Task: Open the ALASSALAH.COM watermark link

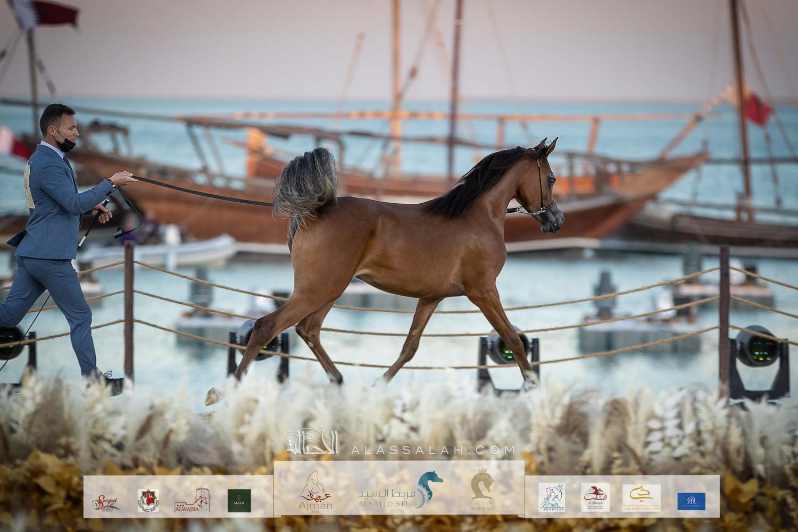Action: click(x=432, y=450)
